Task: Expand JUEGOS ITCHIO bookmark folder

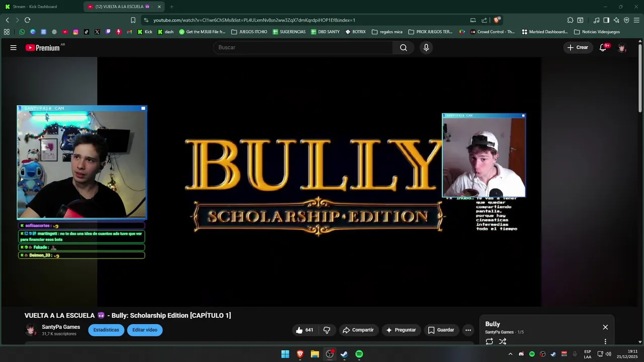Action: [x=249, y=32]
